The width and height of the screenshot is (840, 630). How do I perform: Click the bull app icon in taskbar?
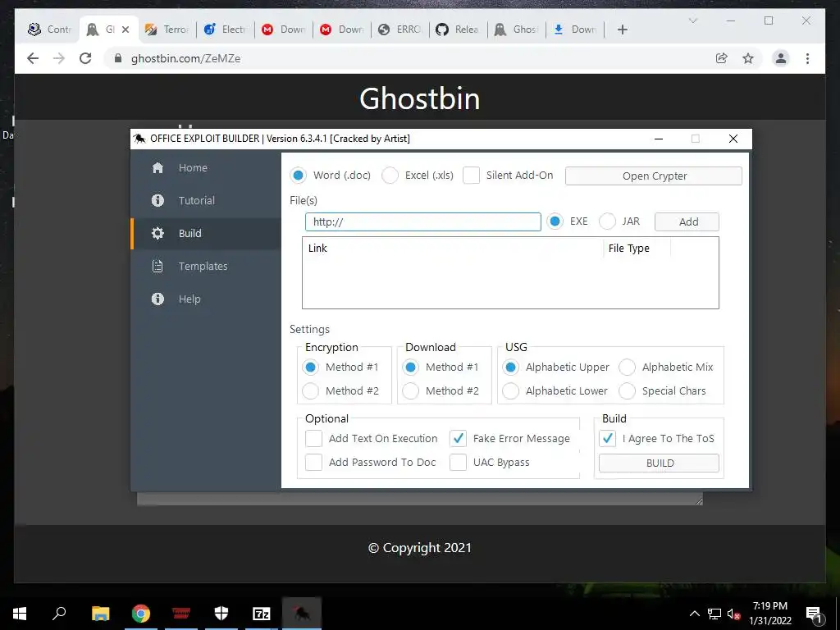pos(302,614)
